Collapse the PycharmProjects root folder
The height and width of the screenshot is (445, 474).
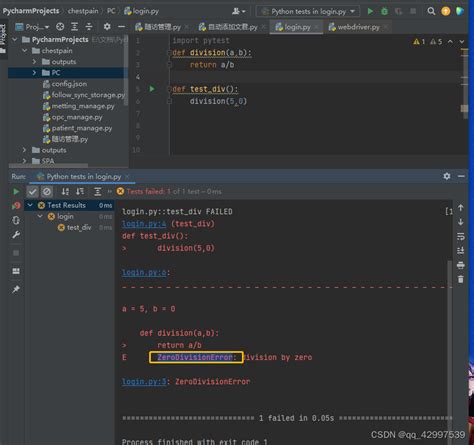[x=15, y=40]
